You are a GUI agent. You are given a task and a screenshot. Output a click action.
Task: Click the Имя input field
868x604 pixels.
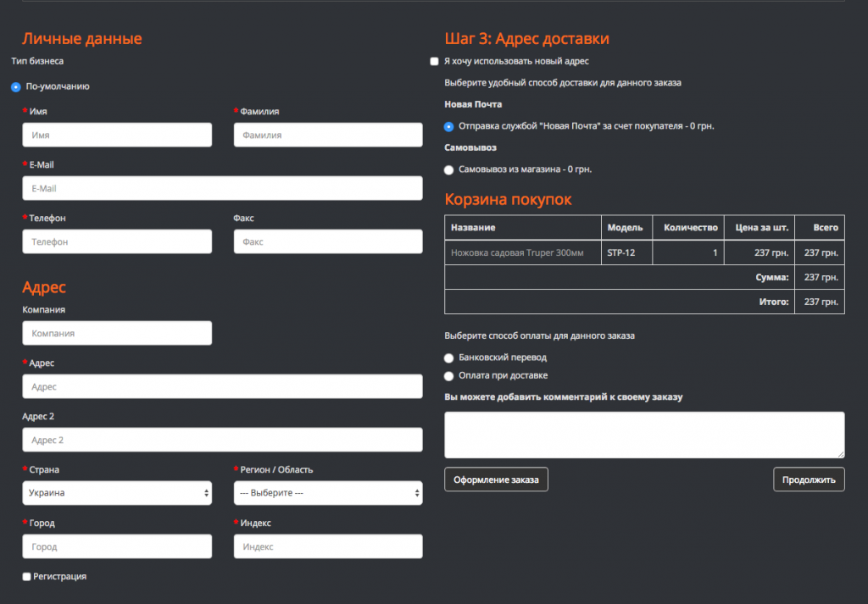click(x=117, y=135)
